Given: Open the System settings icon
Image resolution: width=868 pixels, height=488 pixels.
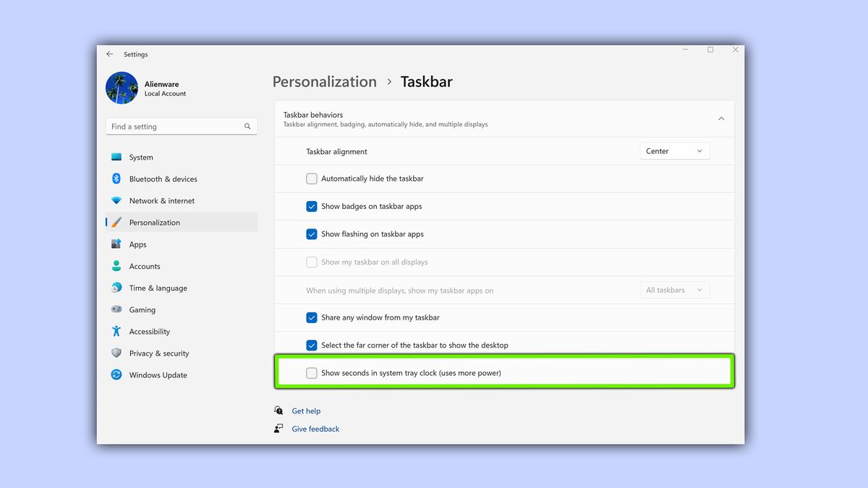Looking at the screenshot, I should pos(116,157).
